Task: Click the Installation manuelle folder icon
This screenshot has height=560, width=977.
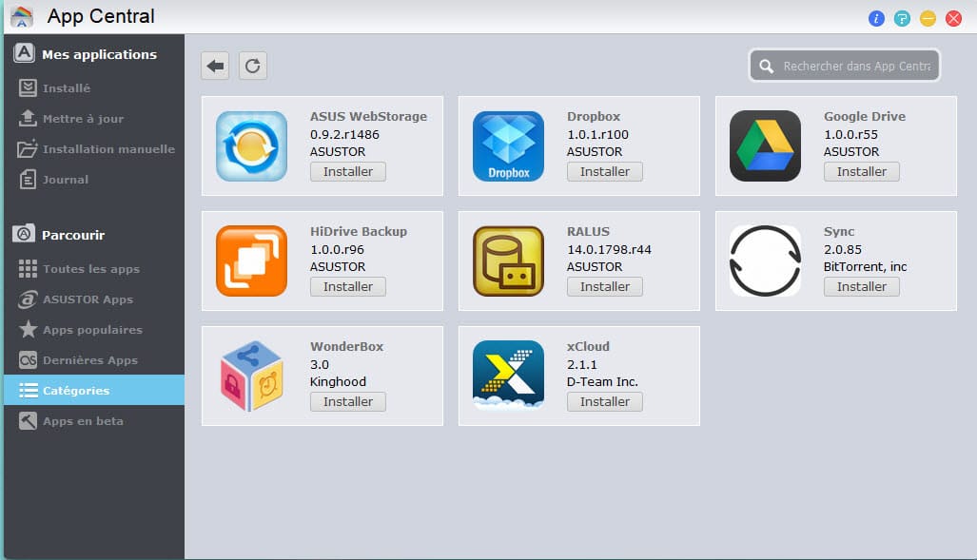Action: pos(28,149)
